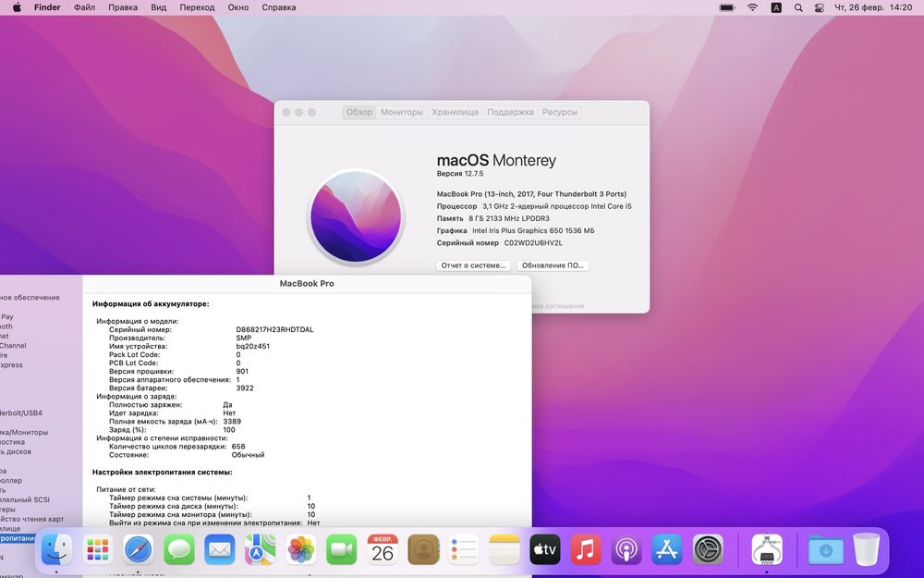Screen dimensions: 924x578
Task: Open the App Store from the Dock
Action: (667, 549)
